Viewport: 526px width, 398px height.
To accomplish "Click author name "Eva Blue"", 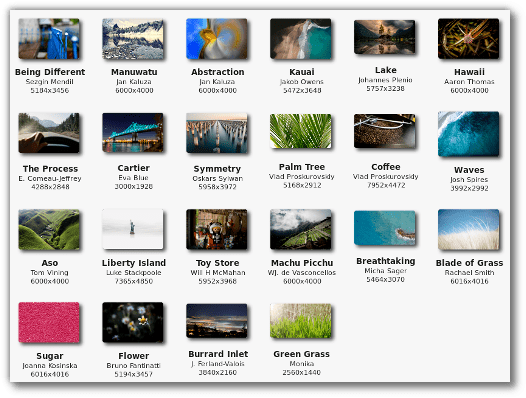I will pos(133,178).
